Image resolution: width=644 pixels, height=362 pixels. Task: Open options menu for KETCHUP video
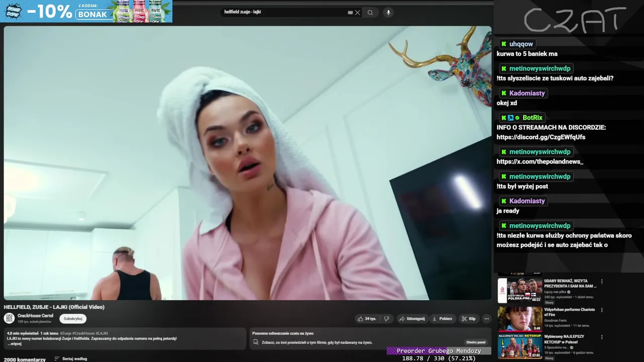[602, 337]
